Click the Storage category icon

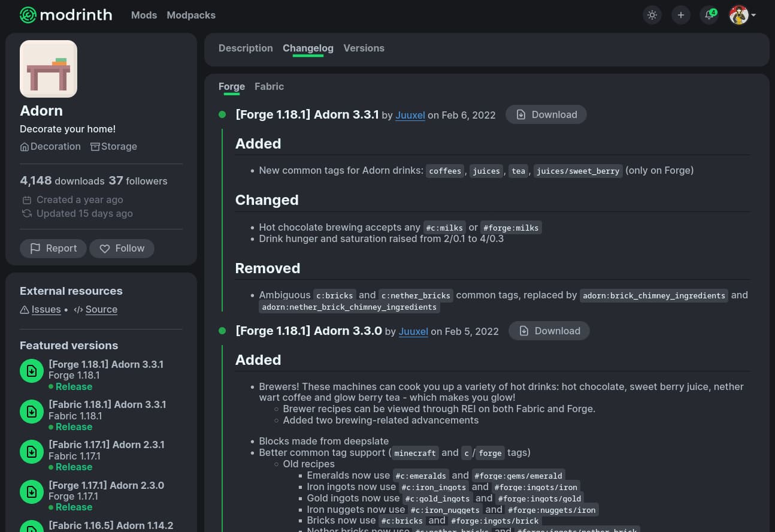(x=95, y=146)
